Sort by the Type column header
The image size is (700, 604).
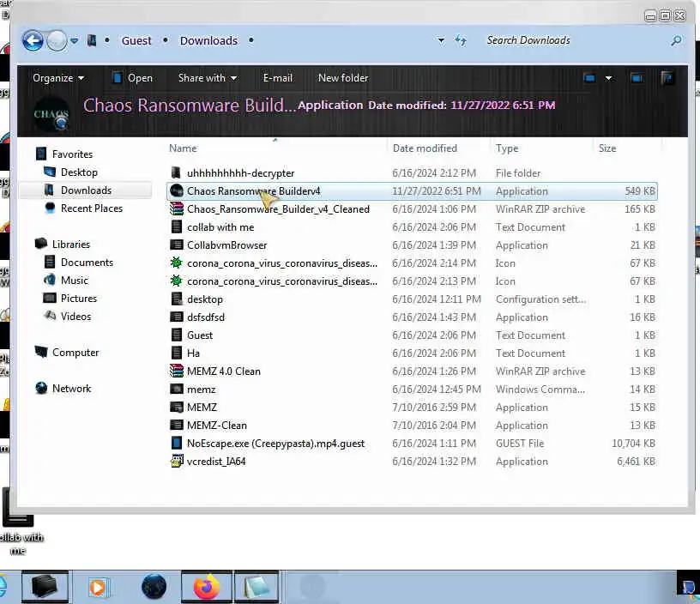tap(507, 148)
